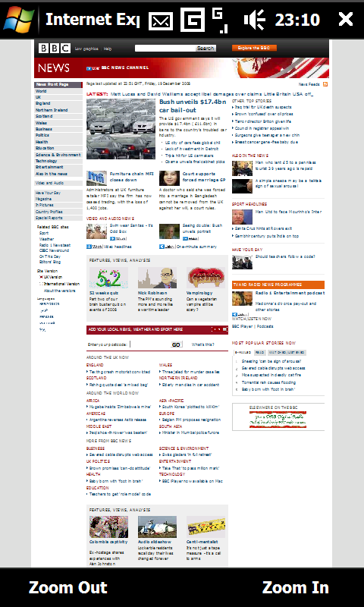Switch to the Read tab in Most Popular
The image size is (364, 607).
click(x=259, y=353)
